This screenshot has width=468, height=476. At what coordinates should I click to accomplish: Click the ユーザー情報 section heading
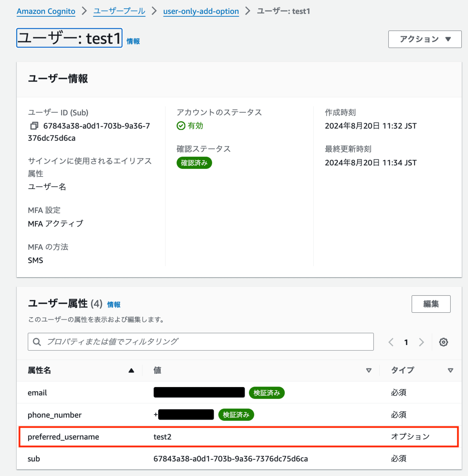58,79
